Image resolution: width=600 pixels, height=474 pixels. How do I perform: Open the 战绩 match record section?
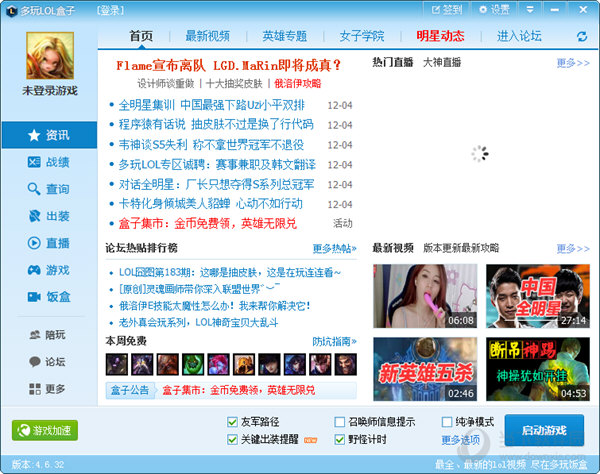click(49, 162)
